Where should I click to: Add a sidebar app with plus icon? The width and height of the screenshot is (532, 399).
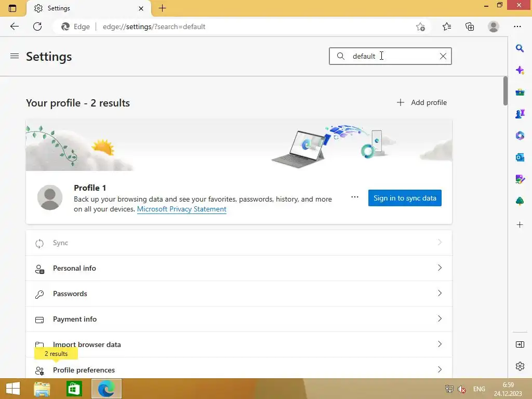[520, 224]
